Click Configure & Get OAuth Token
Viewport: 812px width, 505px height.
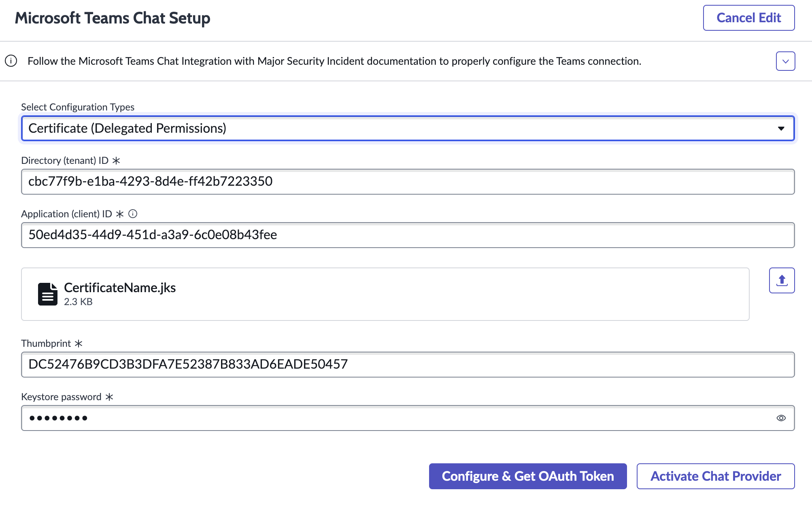pyautogui.click(x=528, y=476)
